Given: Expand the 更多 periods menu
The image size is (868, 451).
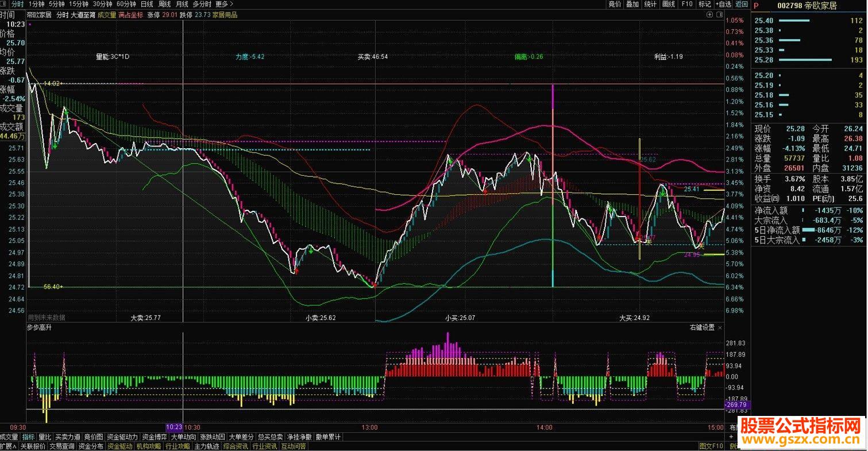Looking at the screenshot, I should pyautogui.click(x=225, y=4).
